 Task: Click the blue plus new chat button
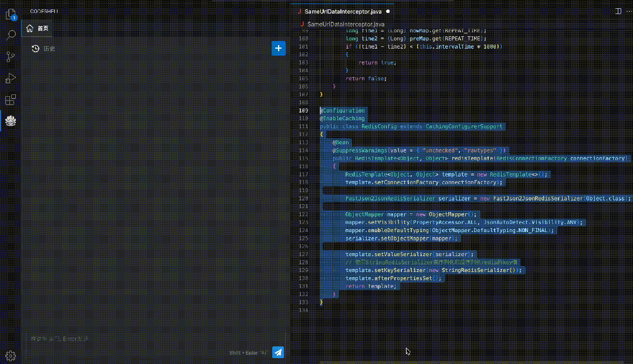279,49
